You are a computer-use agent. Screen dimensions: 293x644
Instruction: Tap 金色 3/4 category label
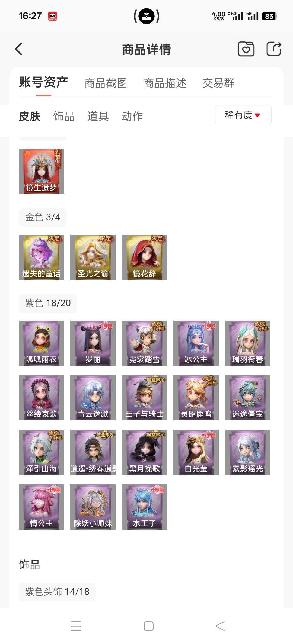(43, 217)
